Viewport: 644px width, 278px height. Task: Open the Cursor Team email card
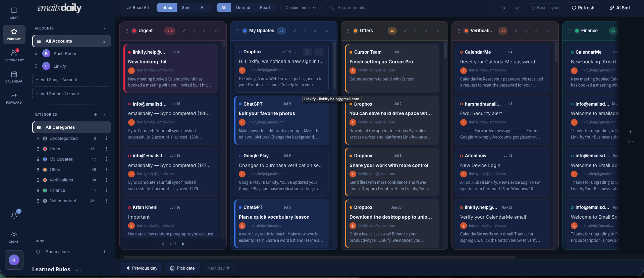(392, 68)
